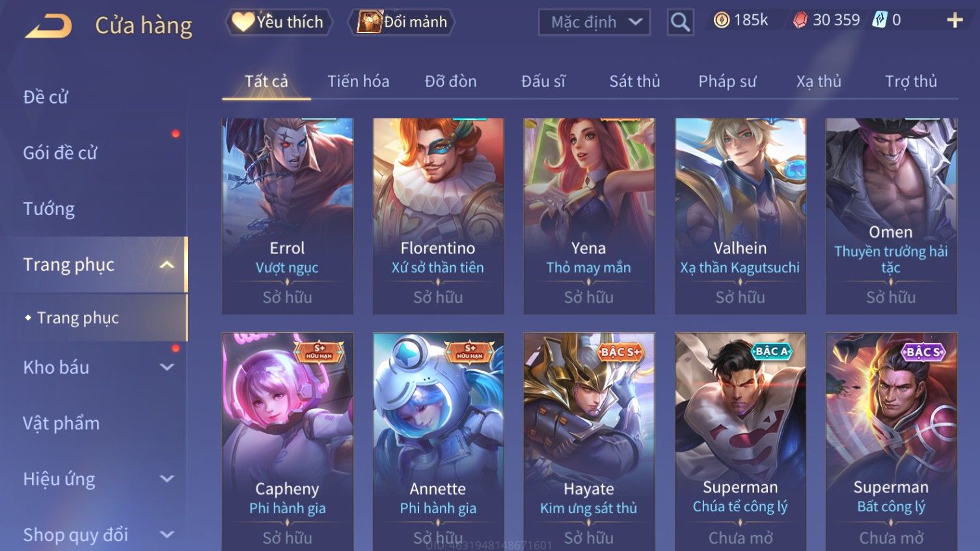Expand the Shop quy đổi section
980x551 pixels.
coord(167,535)
